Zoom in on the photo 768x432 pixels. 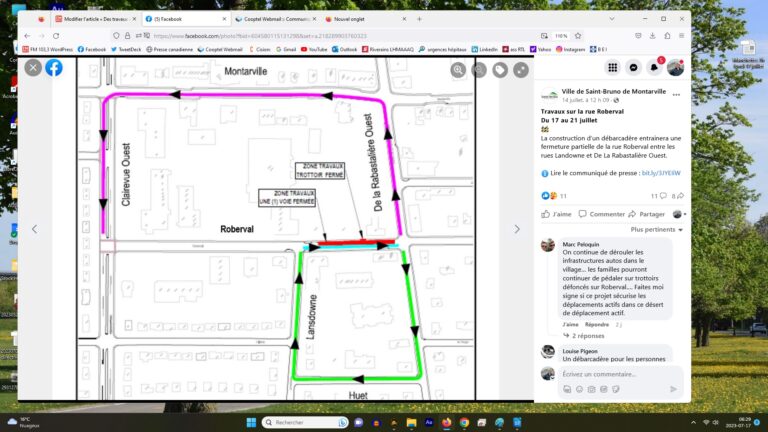point(458,70)
